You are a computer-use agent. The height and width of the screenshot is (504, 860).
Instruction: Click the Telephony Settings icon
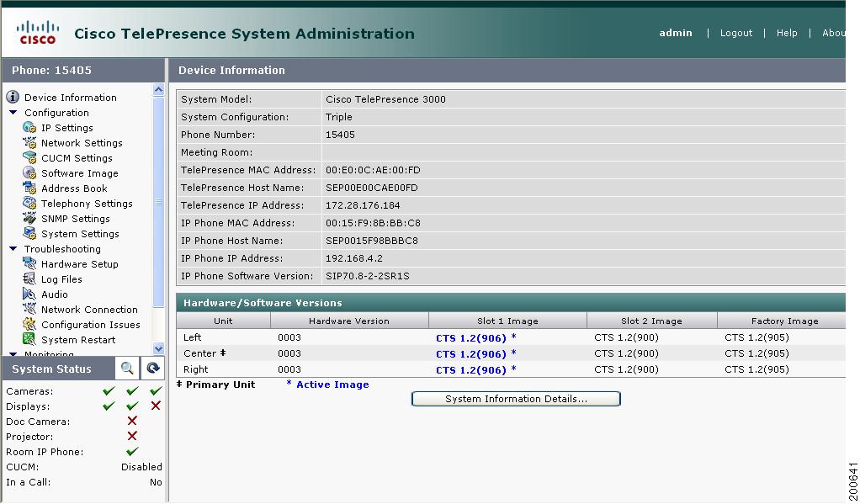pyautogui.click(x=29, y=203)
